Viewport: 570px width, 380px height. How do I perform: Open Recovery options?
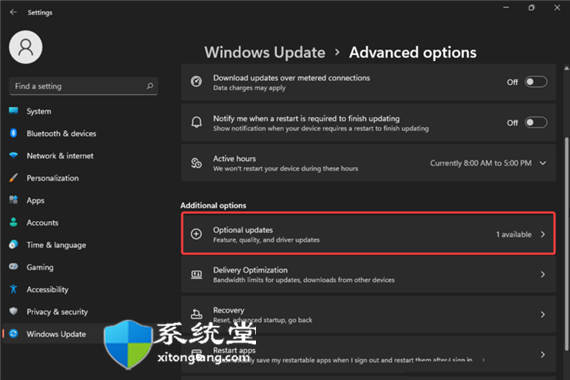pos(368,314)
